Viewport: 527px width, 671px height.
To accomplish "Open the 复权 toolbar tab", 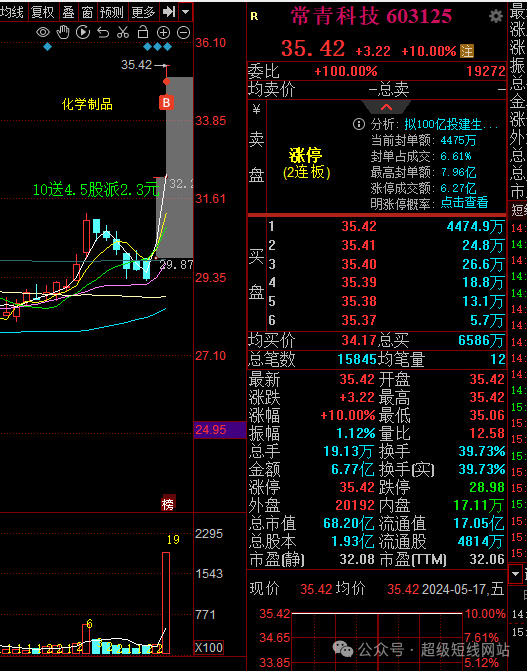I will (x=43, y=12).
